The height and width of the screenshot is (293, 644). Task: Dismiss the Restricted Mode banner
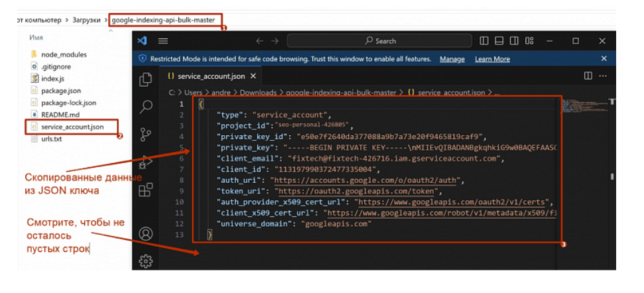click(604, 59)
